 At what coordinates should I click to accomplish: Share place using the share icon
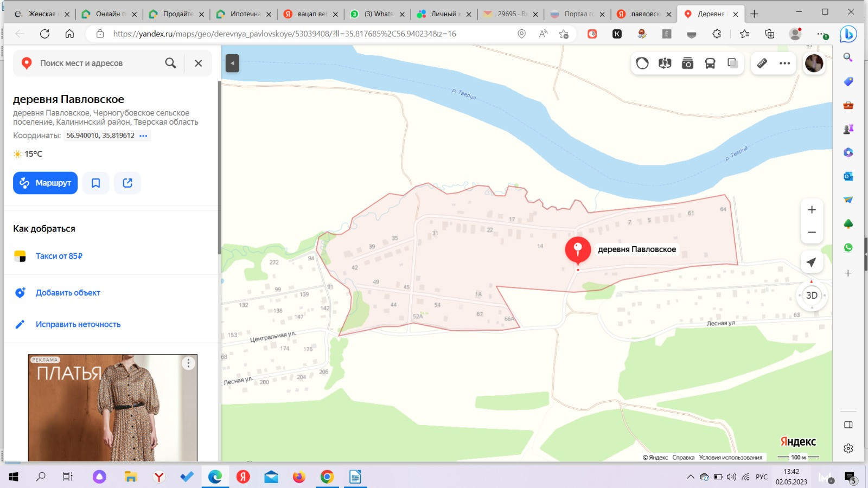pos(127,183)
